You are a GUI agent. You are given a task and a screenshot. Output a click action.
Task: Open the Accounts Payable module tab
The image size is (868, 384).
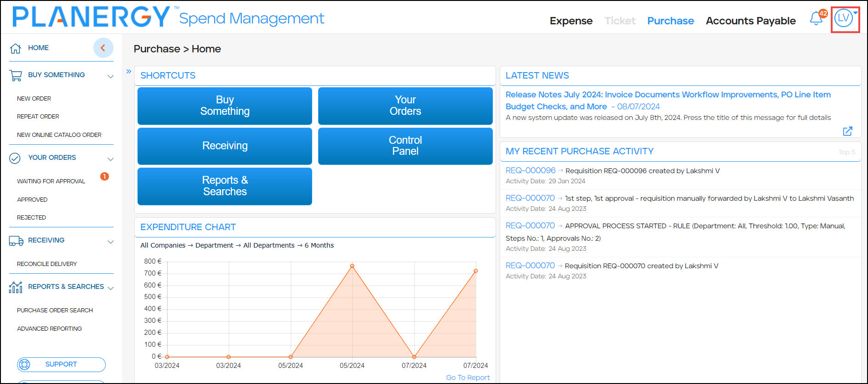click(x=751, y=21)
